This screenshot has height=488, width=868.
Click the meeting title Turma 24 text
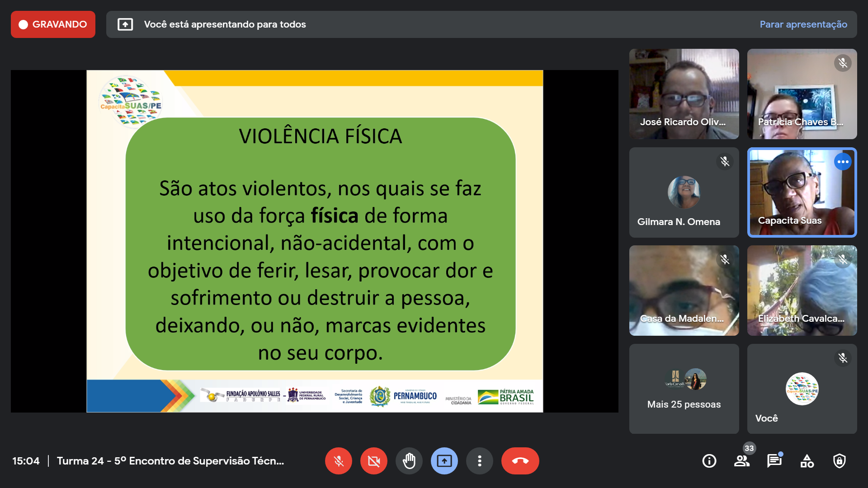[x=170, y=461]
